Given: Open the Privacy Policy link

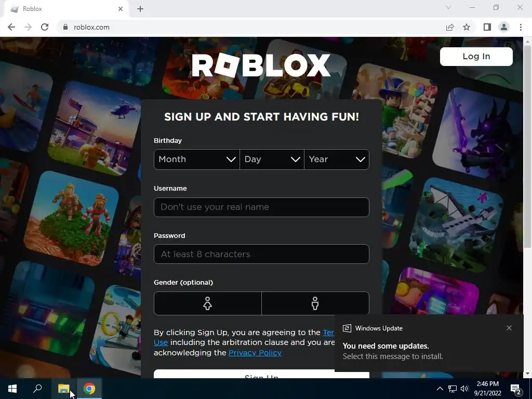Looking at the screenshot, I should (x=255, y=353).
